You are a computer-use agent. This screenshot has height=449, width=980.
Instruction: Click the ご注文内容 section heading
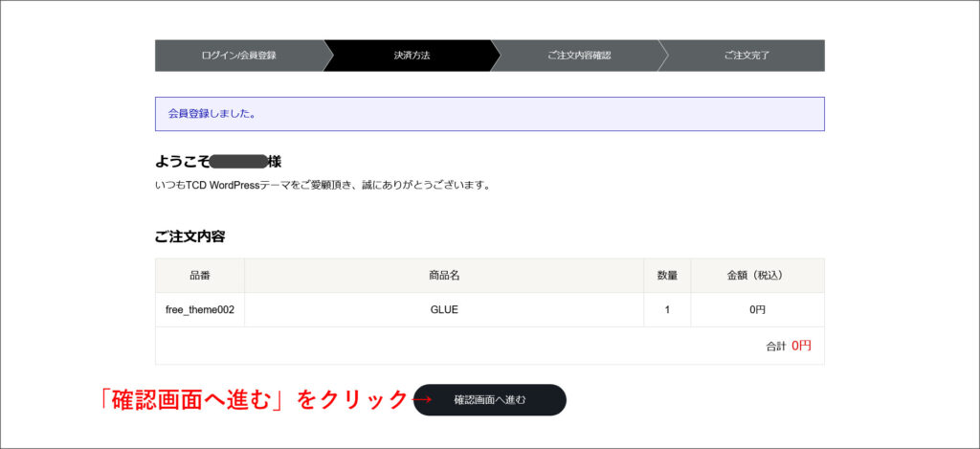point(189,236)
